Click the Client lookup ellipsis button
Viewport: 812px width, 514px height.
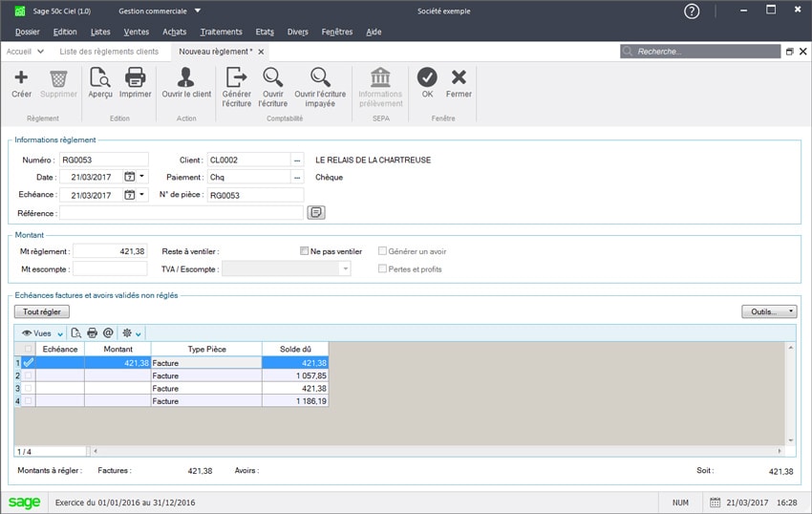point(297,160)
